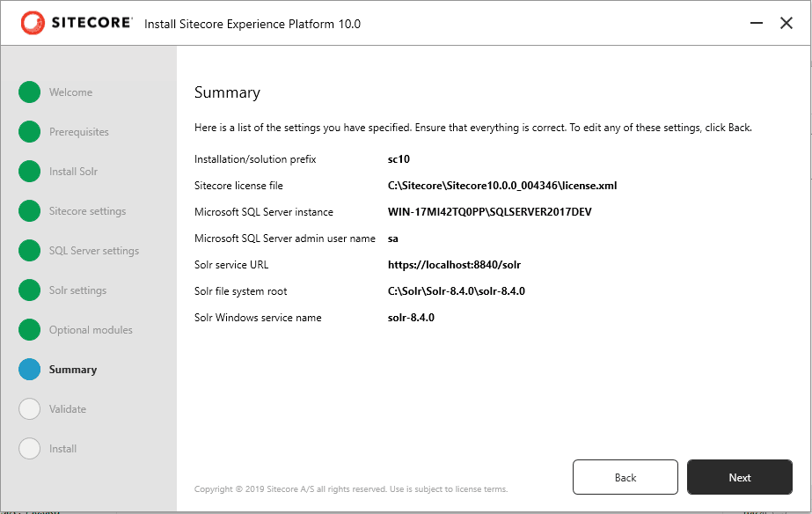Click the admin user name value sa
The image size is (812, 514).
click(393, 239)
